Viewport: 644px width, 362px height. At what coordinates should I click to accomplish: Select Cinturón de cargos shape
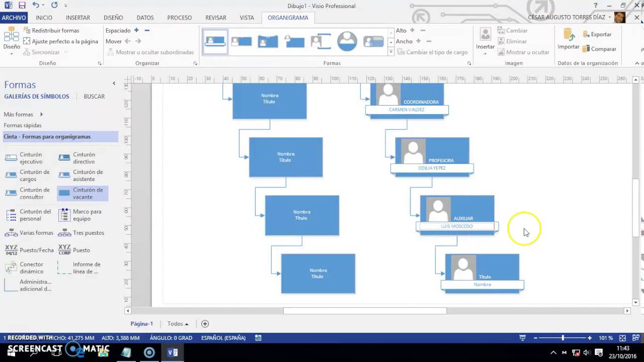tap(28, 175)
